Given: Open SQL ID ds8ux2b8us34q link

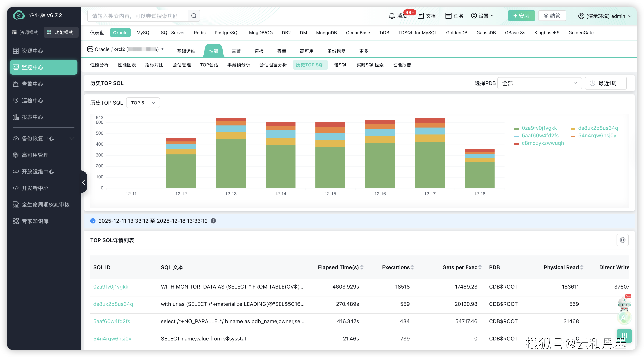Looking at the screenshot, I should 113,304.
